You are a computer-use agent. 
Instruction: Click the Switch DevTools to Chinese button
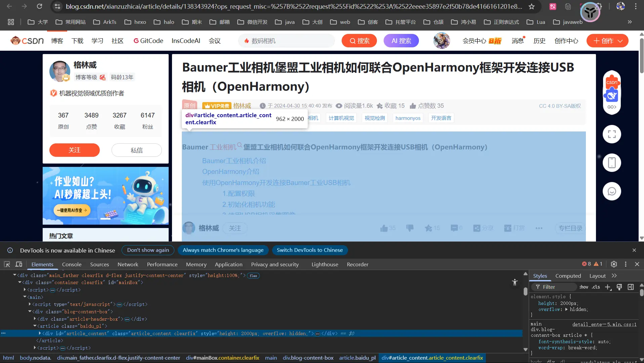pyautogui.click(x=309, y=250)
